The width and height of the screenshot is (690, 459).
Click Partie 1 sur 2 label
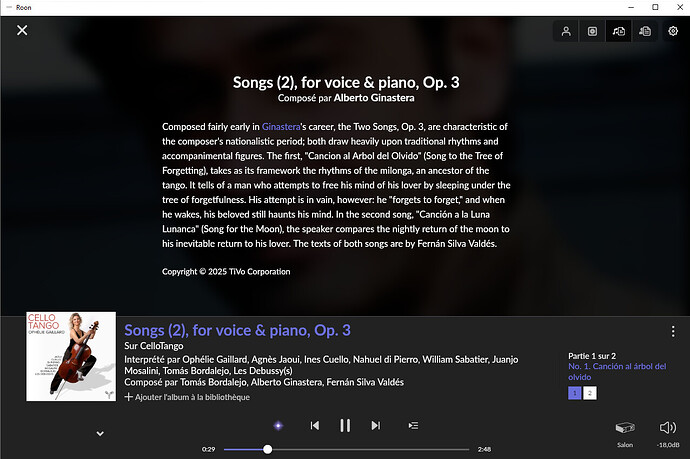[x=592, y=356]
